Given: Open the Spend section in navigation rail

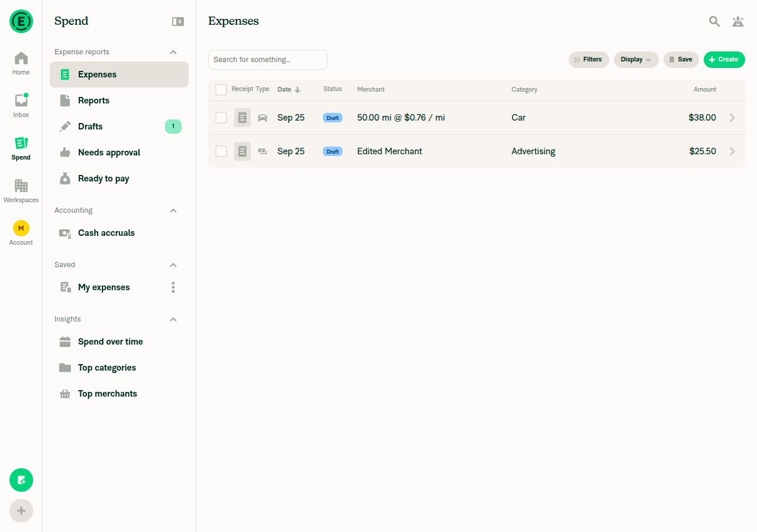Looking at the screenshot, I should click(21, 149).
